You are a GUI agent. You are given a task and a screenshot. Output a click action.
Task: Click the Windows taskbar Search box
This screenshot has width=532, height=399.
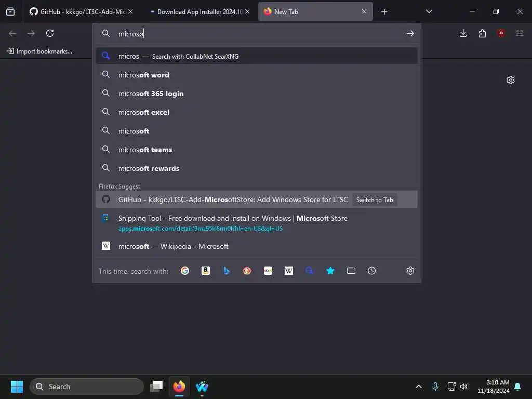click(x=87, y=387)
